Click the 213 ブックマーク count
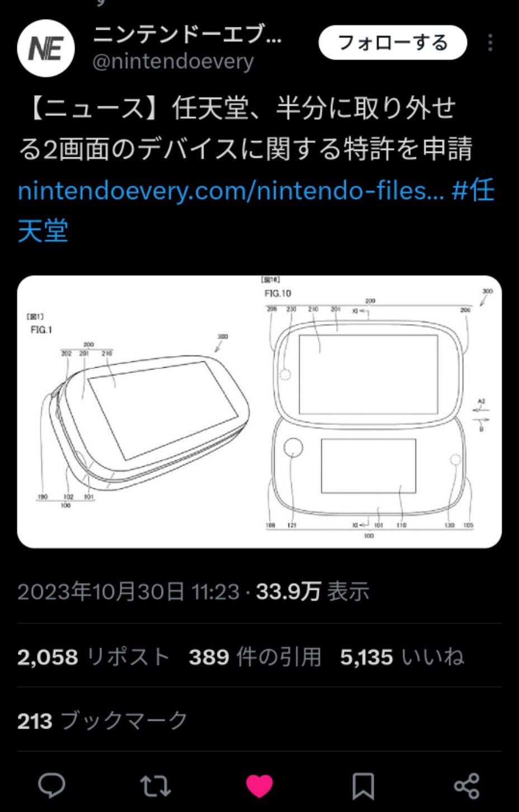This screenshot has height=812, width=519. tap(102, 721)
